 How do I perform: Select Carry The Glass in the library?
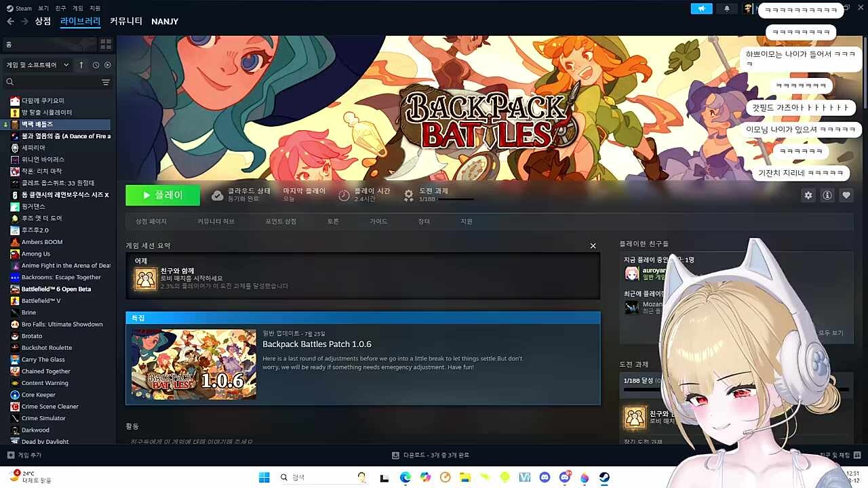click(56, 359)
